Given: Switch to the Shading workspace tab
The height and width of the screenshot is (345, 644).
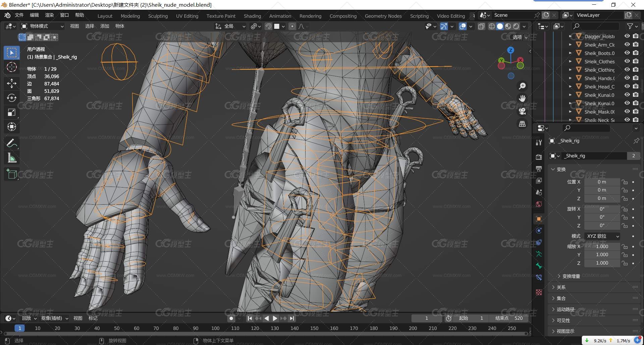Looking at the screenshot, I should coord(252,16).
